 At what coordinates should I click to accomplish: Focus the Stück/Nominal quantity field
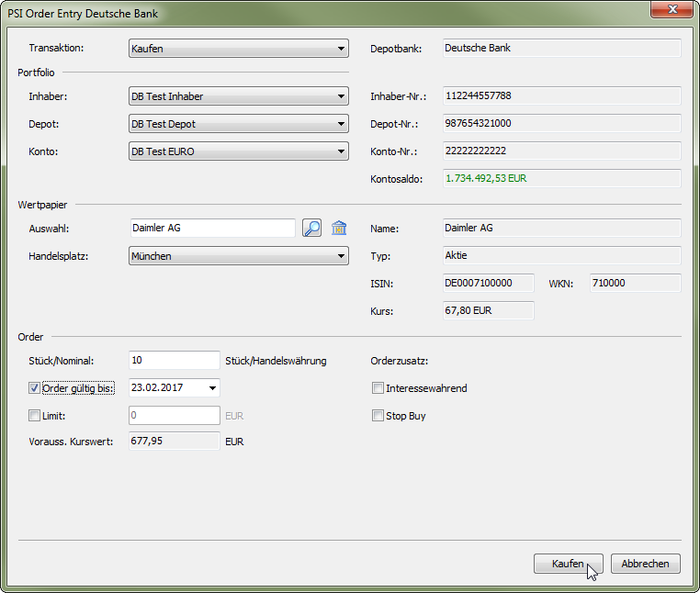[175, 361]
